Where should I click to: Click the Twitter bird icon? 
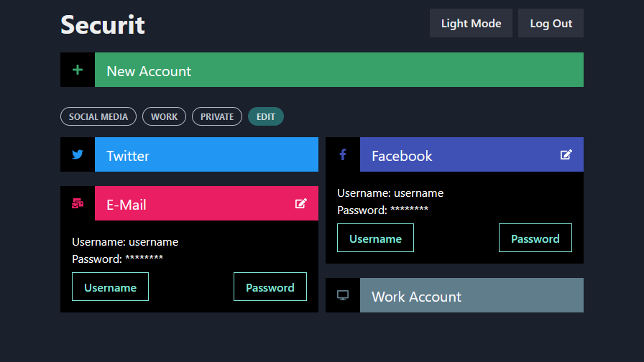[78, 154]
